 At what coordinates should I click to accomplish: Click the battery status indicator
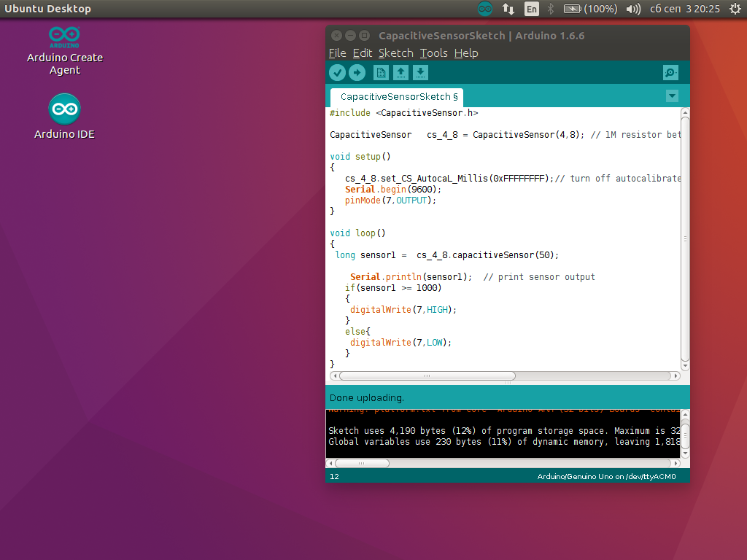click(x=573, y=9)
